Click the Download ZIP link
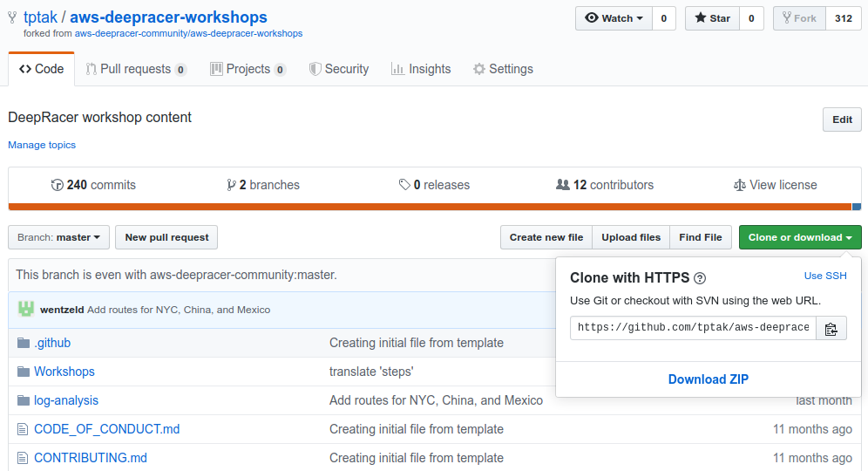 tap(708, 379)
